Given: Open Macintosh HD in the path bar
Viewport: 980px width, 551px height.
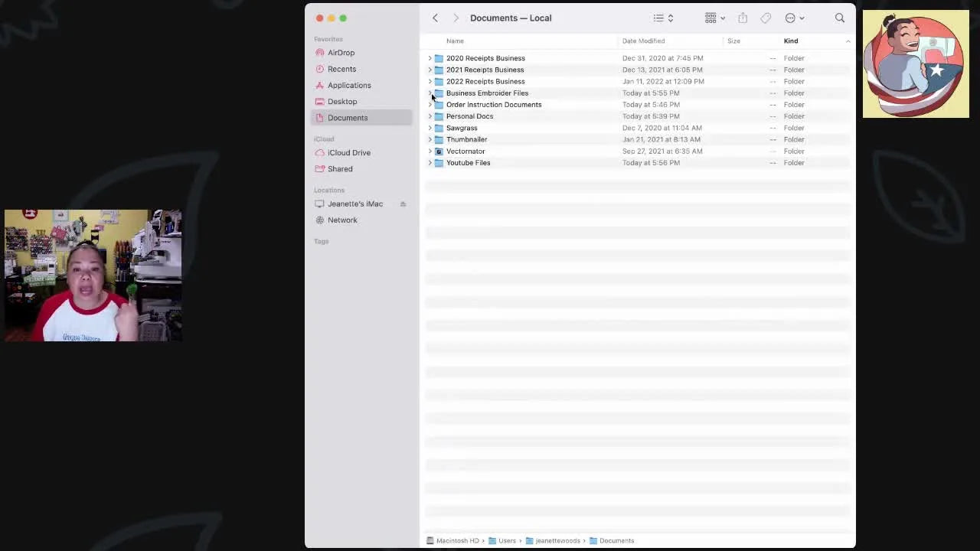Looking at the screenshot, I should (457, 540).
